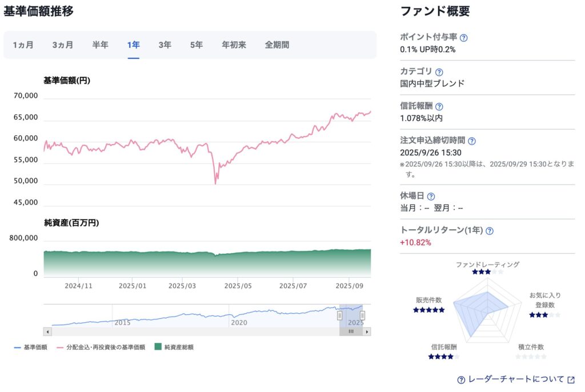This screenshot has width=585, height=392.
Task: Open help for トータルリターン(1年)
Action: click(490, 230)
